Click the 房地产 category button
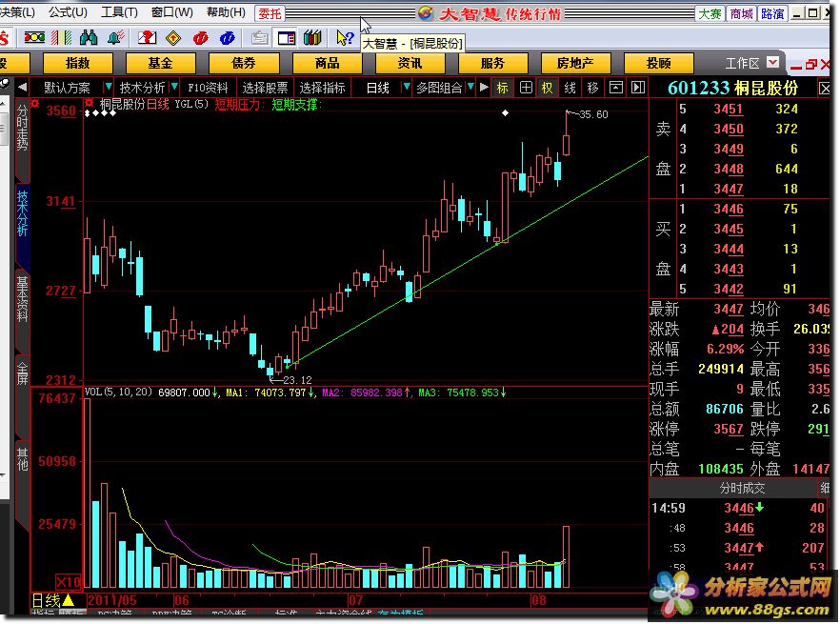840x624 pixels. click(575, 63)
